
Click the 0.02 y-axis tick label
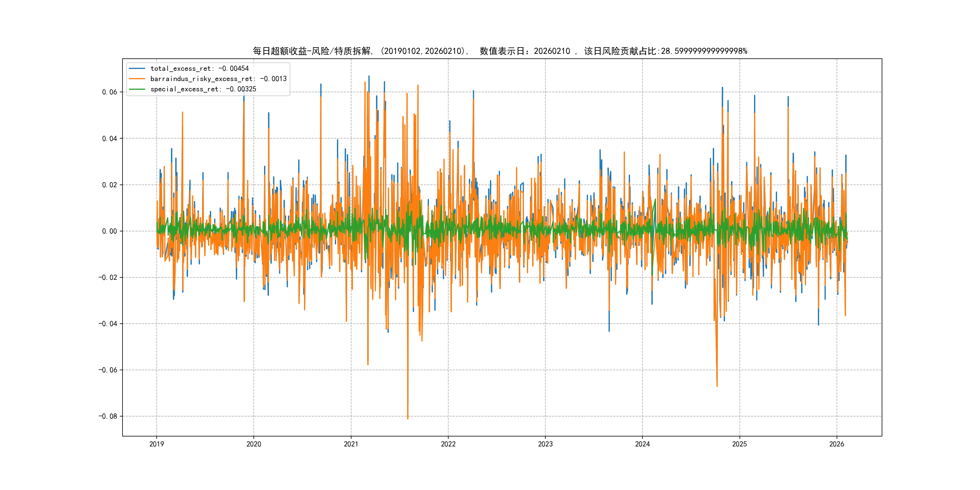[109, 185]
